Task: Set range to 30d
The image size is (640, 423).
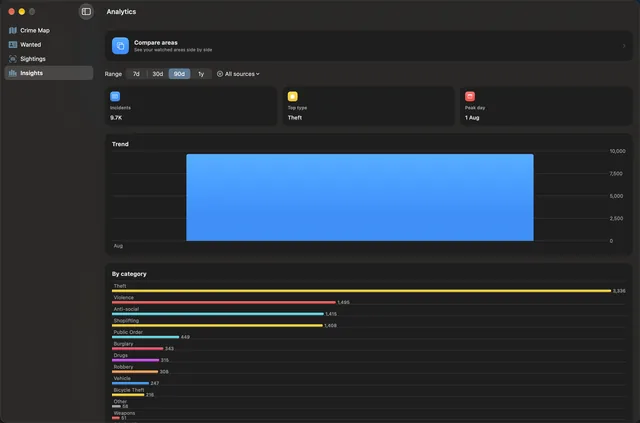Action: (158, 74)
